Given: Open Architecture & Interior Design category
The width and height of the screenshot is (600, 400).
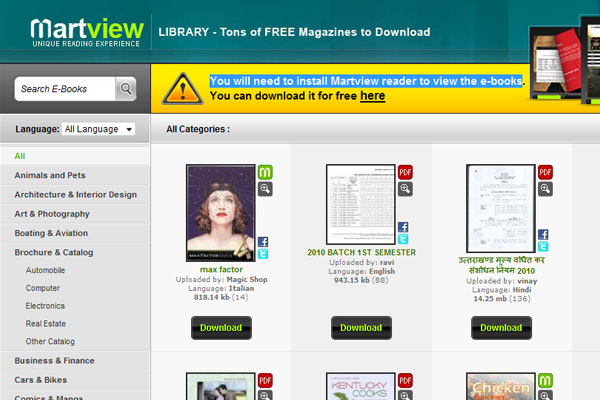Looking at the screenshot, I should point(75,194).
